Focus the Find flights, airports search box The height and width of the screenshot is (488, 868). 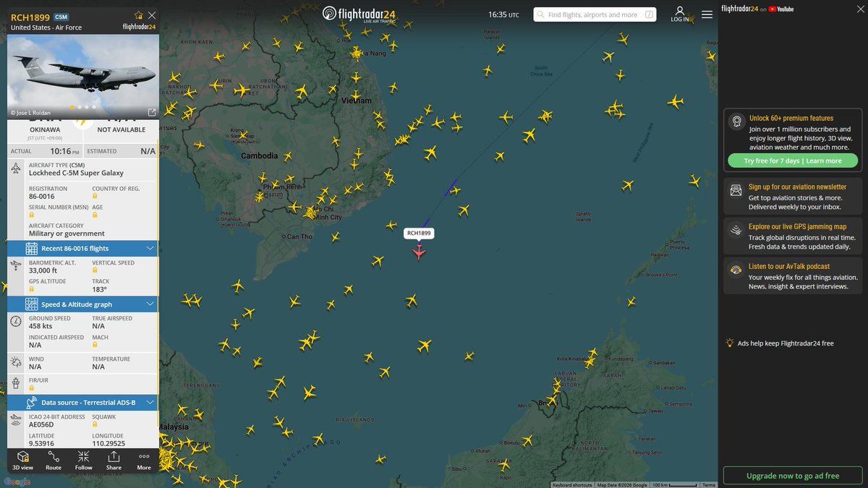[595, 14]
